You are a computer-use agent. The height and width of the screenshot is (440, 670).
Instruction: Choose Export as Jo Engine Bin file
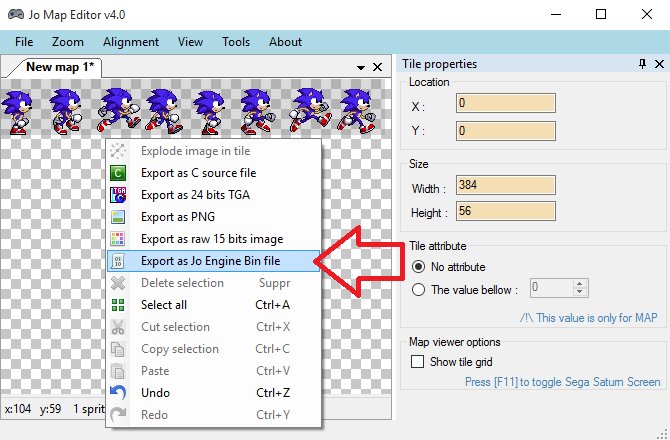[213, 261]
